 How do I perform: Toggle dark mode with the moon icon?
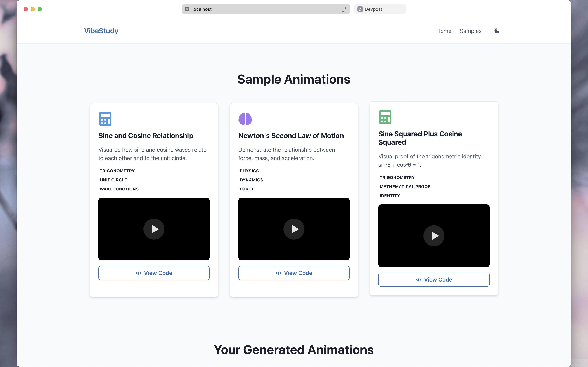[497, 31]
